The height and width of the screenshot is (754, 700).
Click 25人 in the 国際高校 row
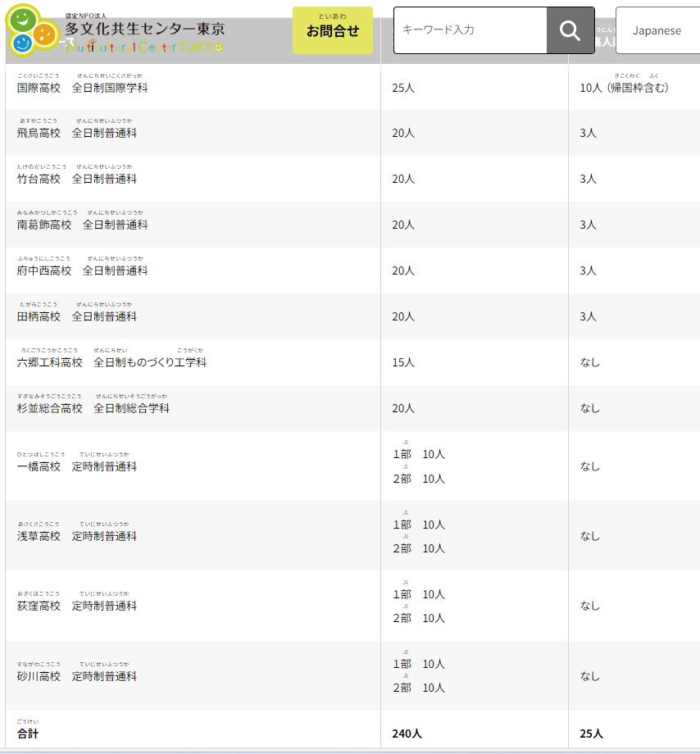403,88
